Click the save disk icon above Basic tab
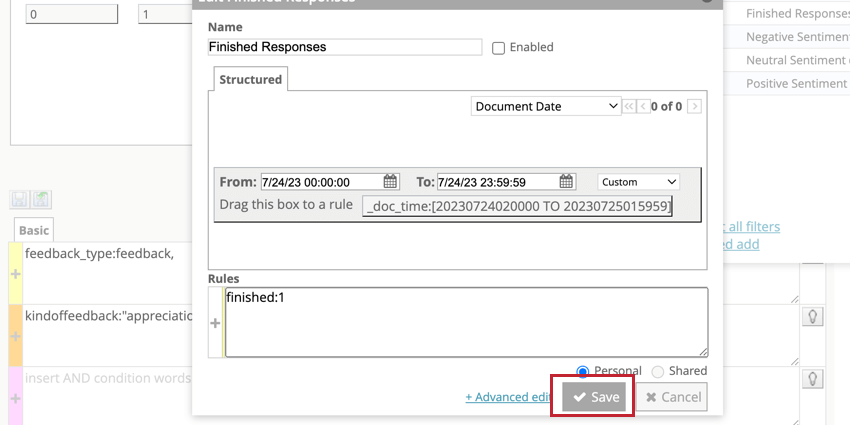Screen dimensions: 850x425 tap(20, 199)
